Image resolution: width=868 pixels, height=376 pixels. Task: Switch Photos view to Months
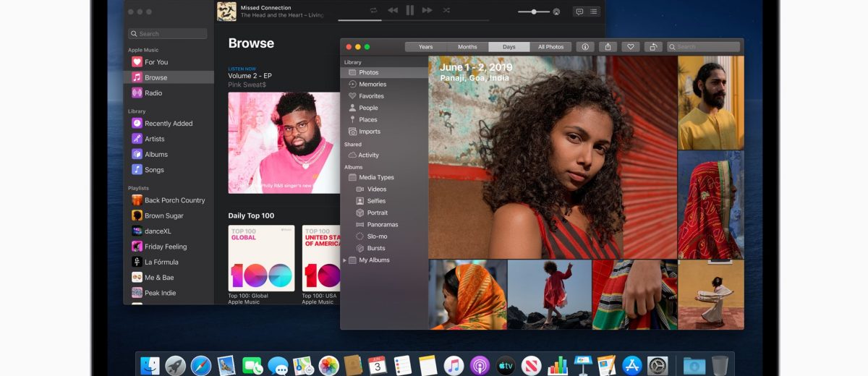[x=467, y=47]
